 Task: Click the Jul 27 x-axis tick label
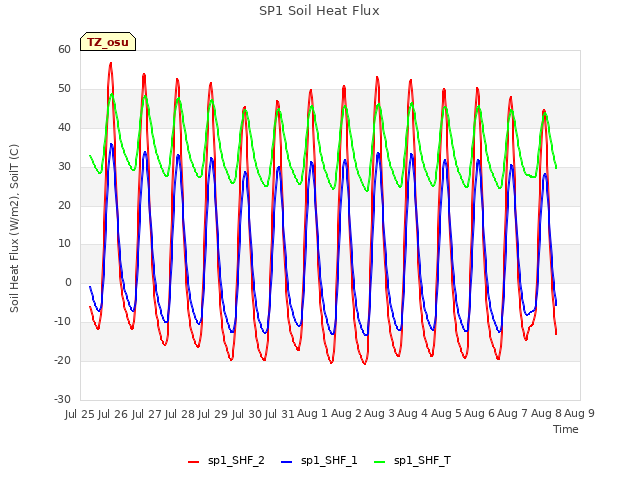pos(147,414)
